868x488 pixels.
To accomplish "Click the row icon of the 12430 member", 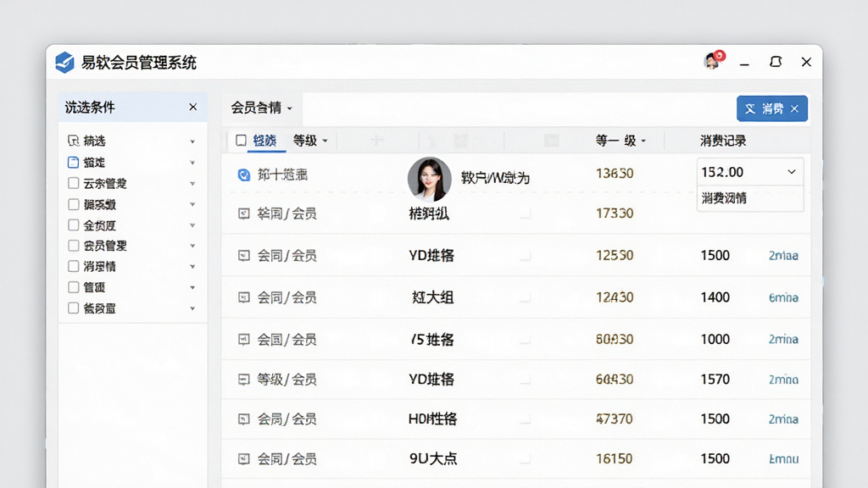I will (243, 297).
